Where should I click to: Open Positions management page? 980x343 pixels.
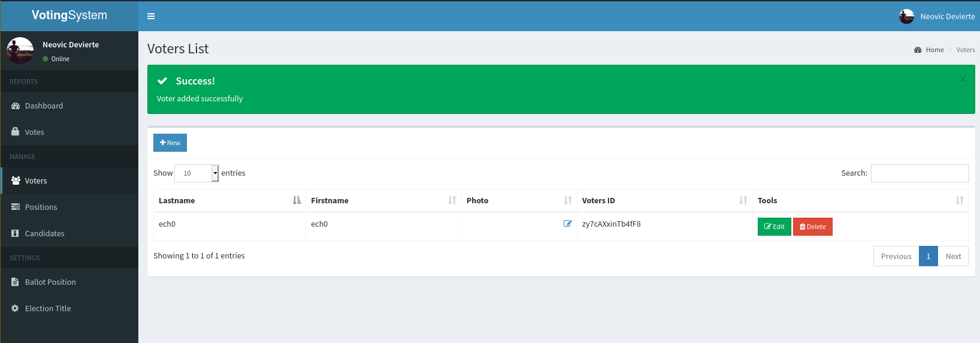(x=41, y=207)
